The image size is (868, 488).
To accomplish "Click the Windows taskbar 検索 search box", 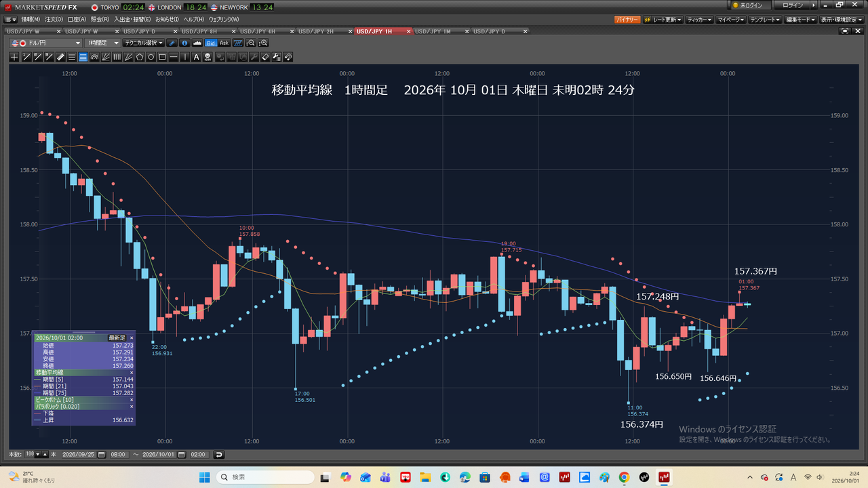I will (266, 477).
